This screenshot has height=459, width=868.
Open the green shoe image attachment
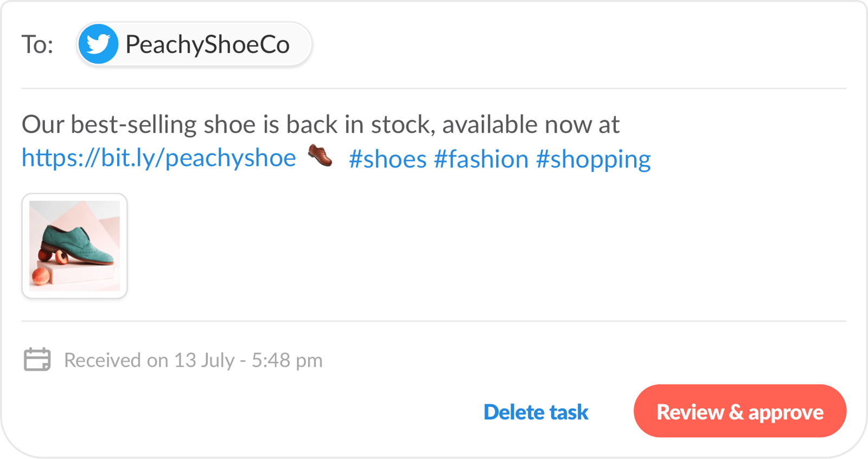(75, 246)
